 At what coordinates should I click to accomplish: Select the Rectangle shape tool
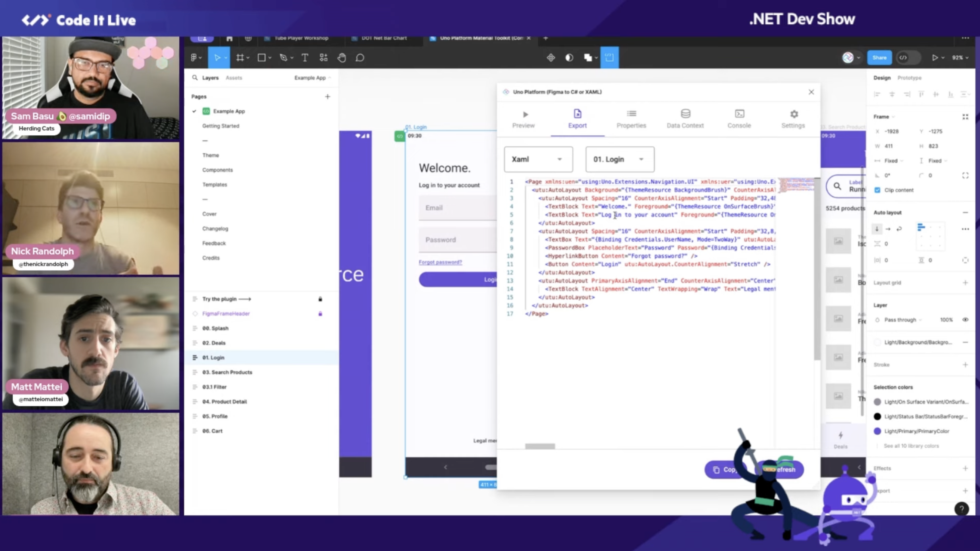pyautogui.click(x=261, y=58)
